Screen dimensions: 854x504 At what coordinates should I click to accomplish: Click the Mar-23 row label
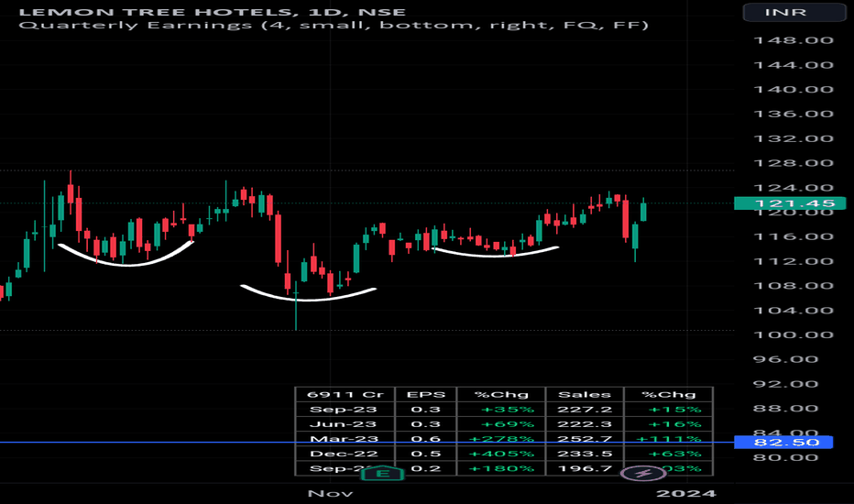click(345, 439)
